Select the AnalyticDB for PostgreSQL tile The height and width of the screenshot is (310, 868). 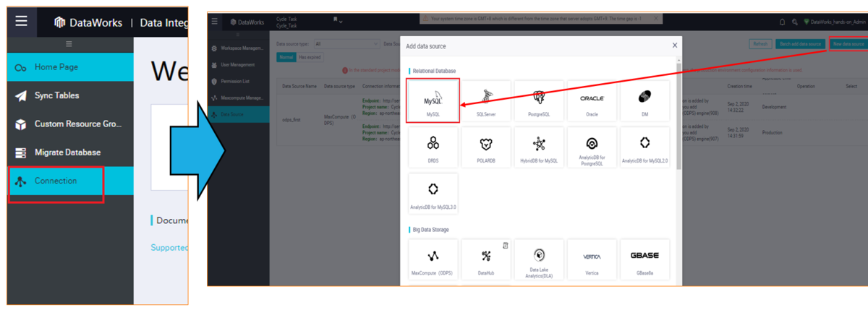tap(592, 147)
